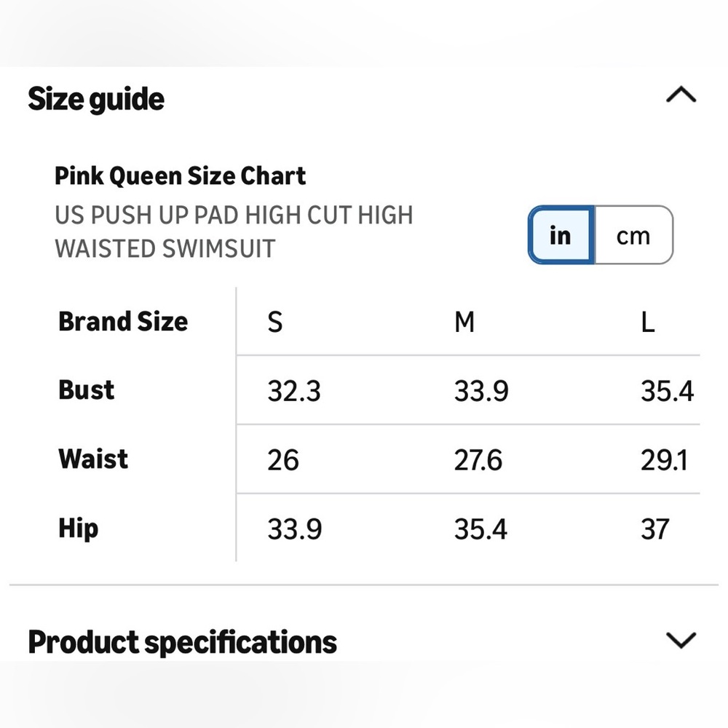Click the Size guide heading
The image size is (728, 728).
point(95,99)
